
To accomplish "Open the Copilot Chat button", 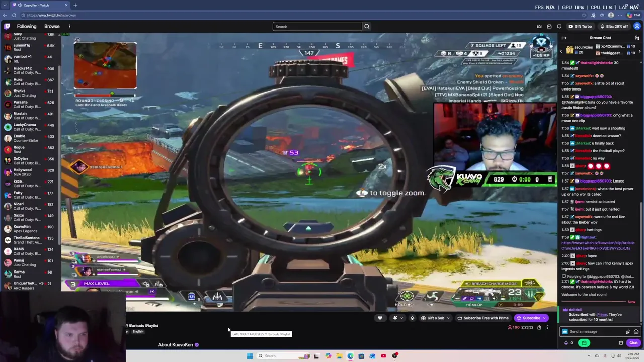I will [x=633, y=15].
